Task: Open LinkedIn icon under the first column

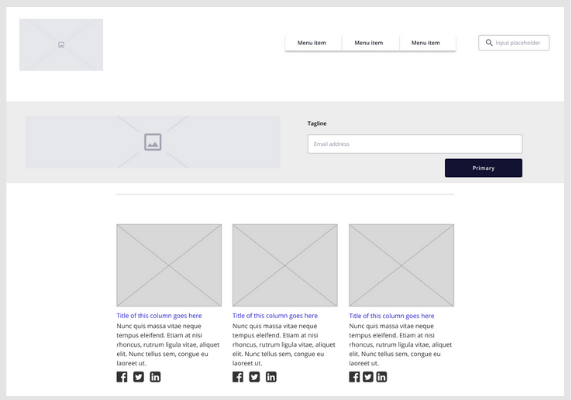Action: [155, 377]
